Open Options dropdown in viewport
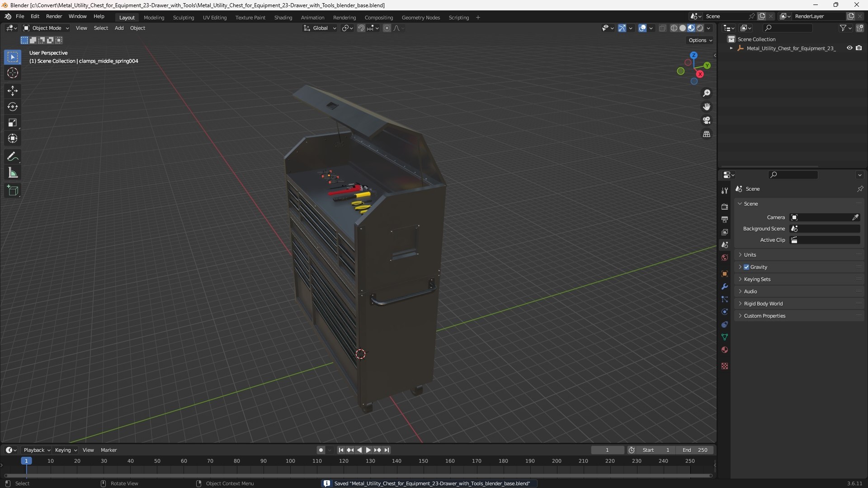 (x=700, y=40)
